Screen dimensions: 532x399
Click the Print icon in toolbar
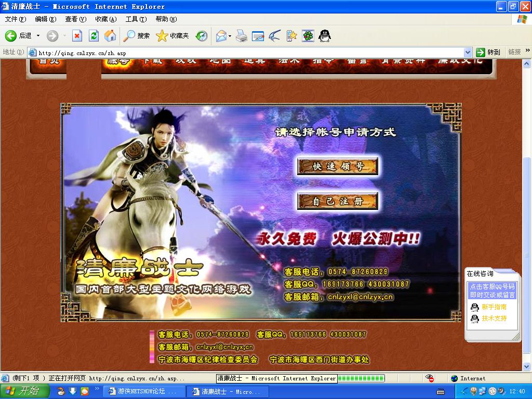[x=241, y=36]
